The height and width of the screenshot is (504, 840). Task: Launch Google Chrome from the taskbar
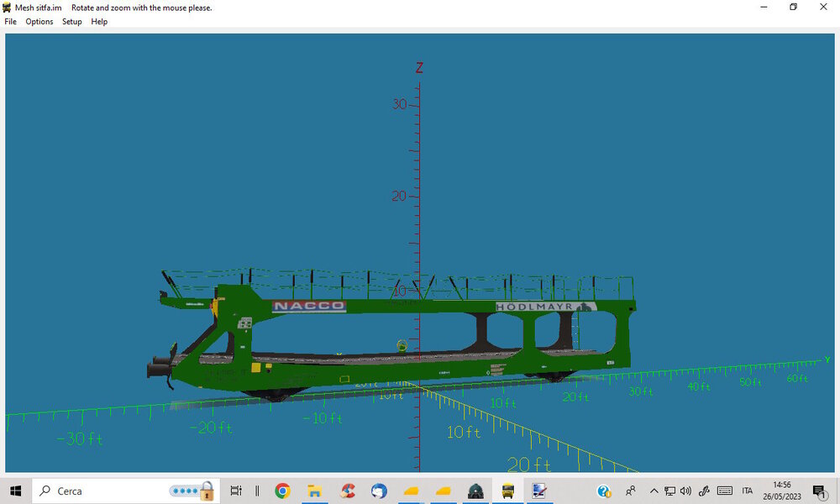click(x=282, y=491)
